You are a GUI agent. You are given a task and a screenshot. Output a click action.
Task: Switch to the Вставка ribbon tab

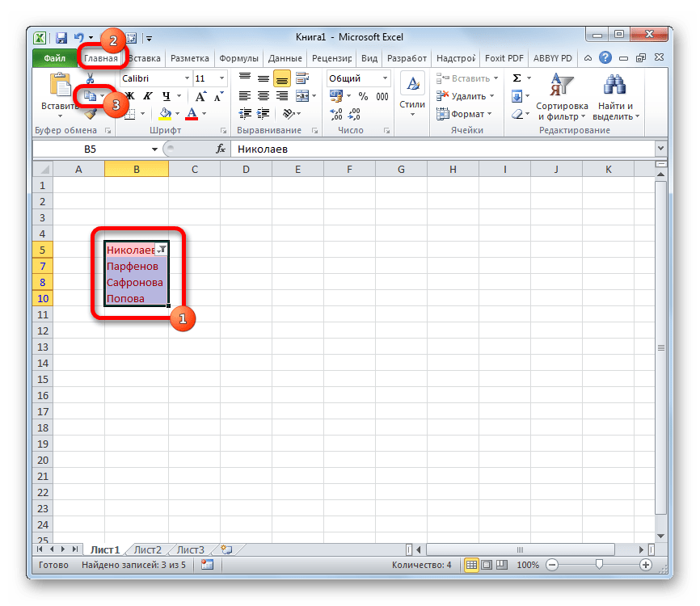(x=144, y=58)
